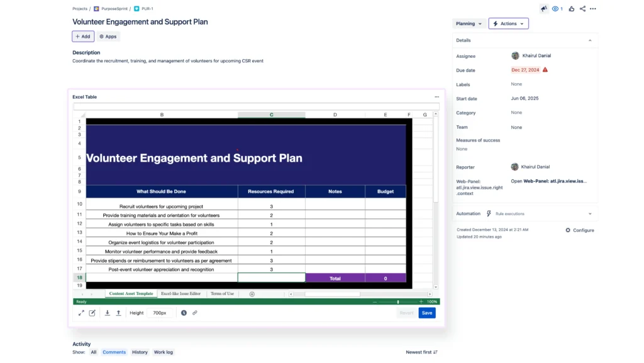This screenshot has height=363, width=644.
Task: Click the edit pencil icon in the Excel toolbar
Action: (92, 313)
